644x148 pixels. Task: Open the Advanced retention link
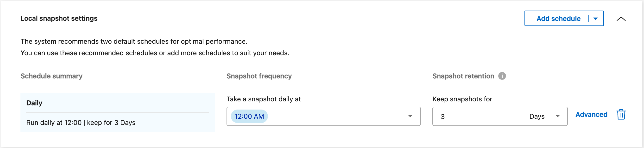pyautogui.click(x=591, y=114)
